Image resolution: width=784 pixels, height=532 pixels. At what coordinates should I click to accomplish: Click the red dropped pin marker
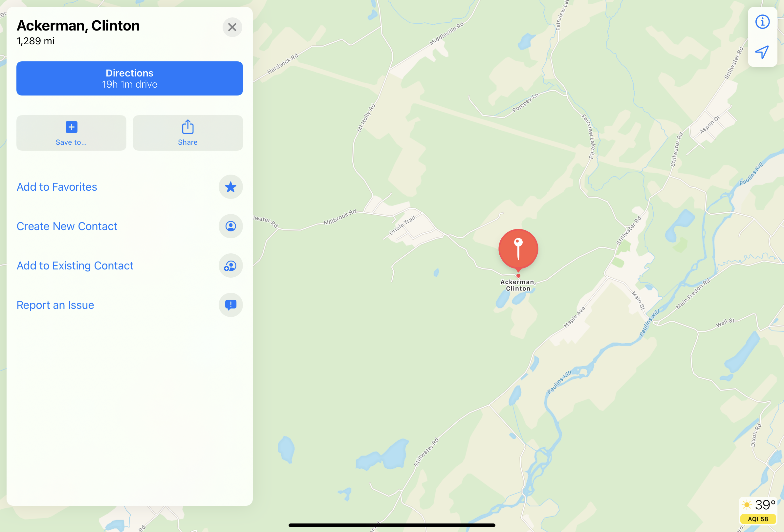click(x=518, y=250)
